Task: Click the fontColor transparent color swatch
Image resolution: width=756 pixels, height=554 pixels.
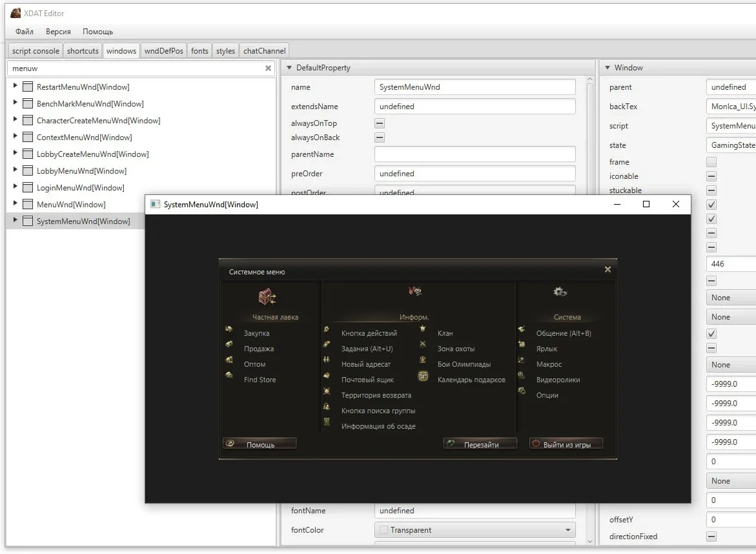Action: pos(383,530)
